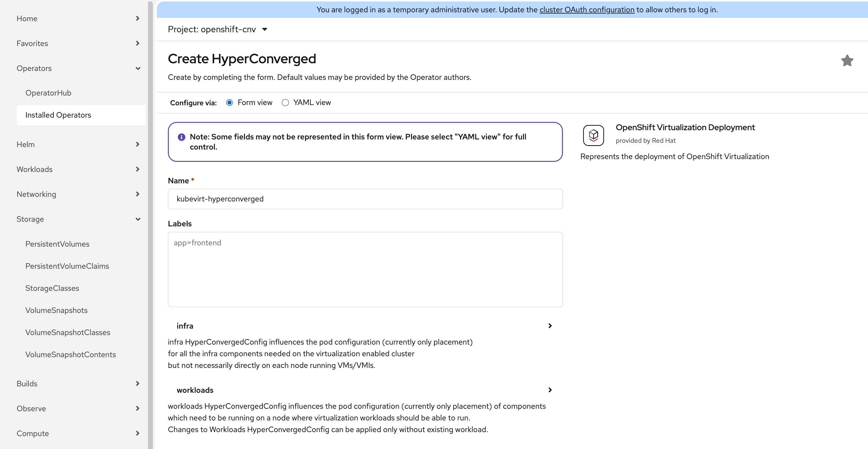Open OperatorHub in the sidebar
This screenshot has height=449, width=868.
(x=81, y=93)
